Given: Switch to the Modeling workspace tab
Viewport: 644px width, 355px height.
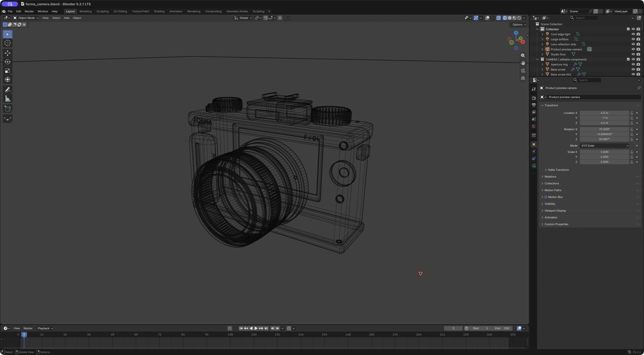Looking at the screenshot, I should click(x=85, y=11).
